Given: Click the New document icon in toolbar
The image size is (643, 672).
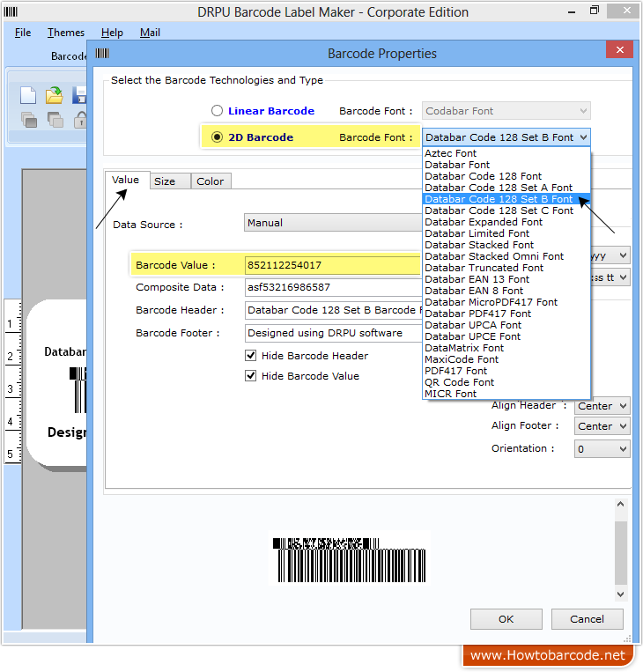Looking at the screenshot, I should click(x=28, y=95).
